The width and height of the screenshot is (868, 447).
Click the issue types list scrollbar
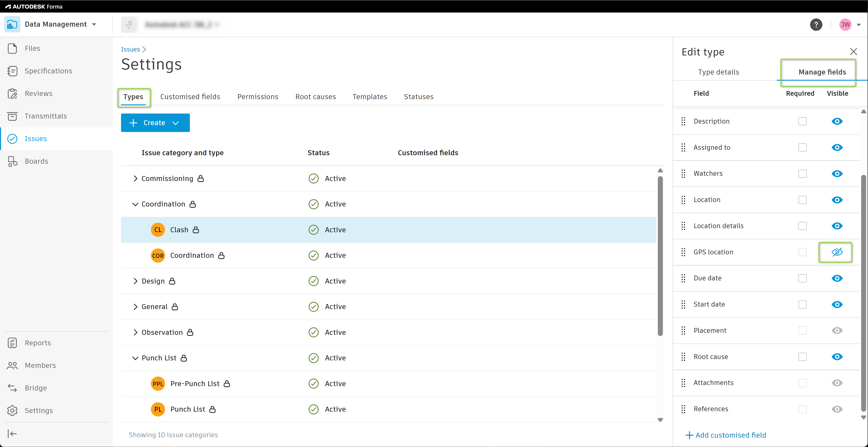click(x=660, y=256)
